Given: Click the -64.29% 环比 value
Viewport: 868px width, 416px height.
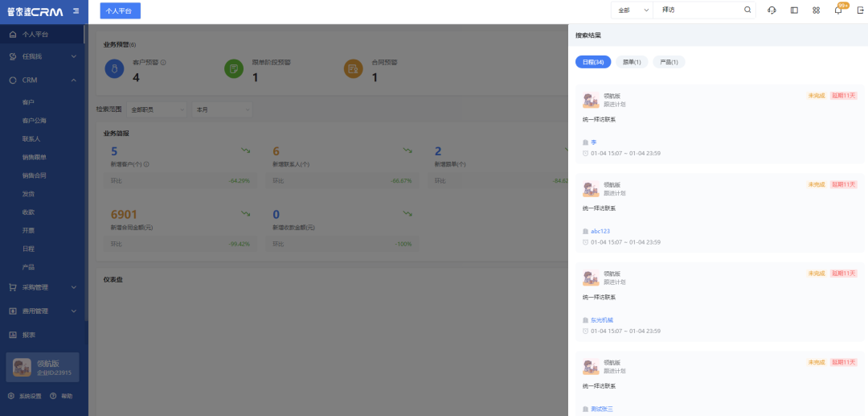Looking at the screenshot, I should pyautogui.click(x=240, y=180).
